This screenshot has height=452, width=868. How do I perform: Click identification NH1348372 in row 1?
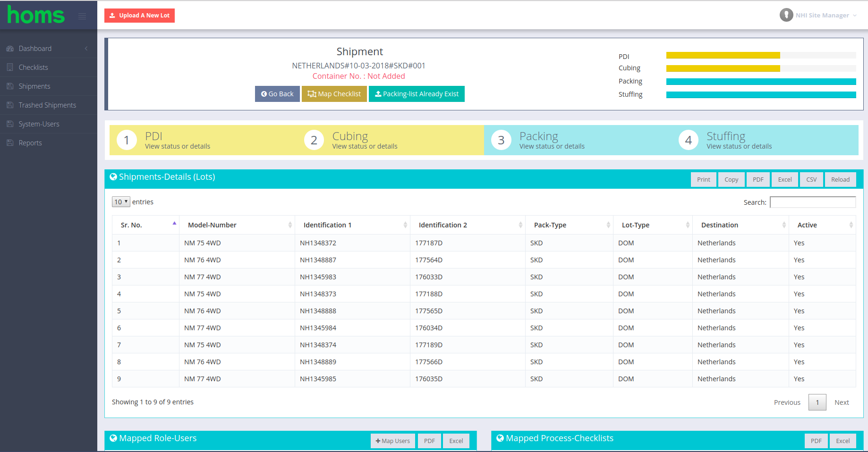click(318, 243)
